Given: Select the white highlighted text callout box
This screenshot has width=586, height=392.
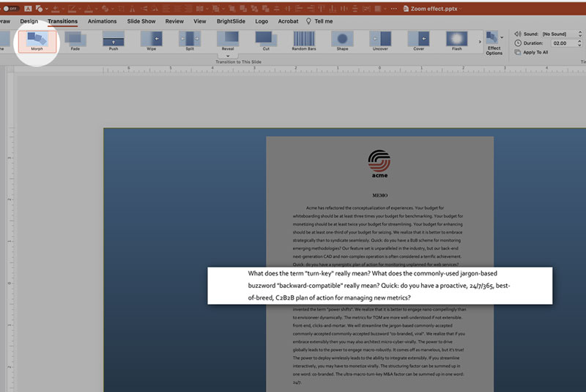Looking at the screenshot, I should 379,286.
